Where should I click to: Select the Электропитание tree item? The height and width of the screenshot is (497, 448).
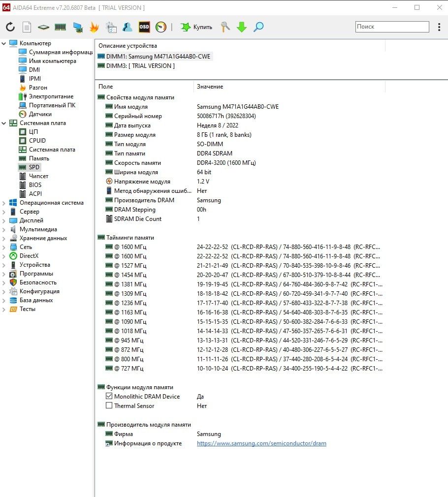pos(46,96)
